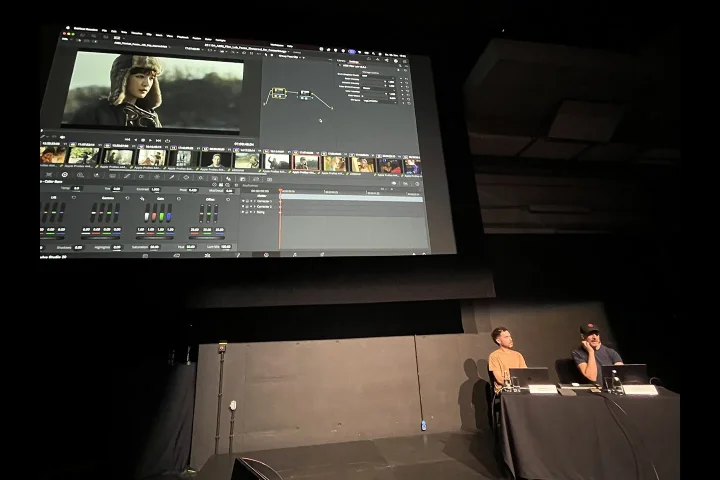720x480 pixels.
Task: Open the middle dropdown in effect Settings
Action: 378,87
